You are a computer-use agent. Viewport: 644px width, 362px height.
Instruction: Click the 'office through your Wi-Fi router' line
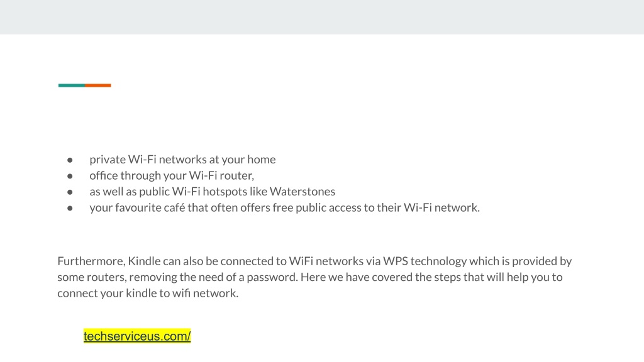172,175
